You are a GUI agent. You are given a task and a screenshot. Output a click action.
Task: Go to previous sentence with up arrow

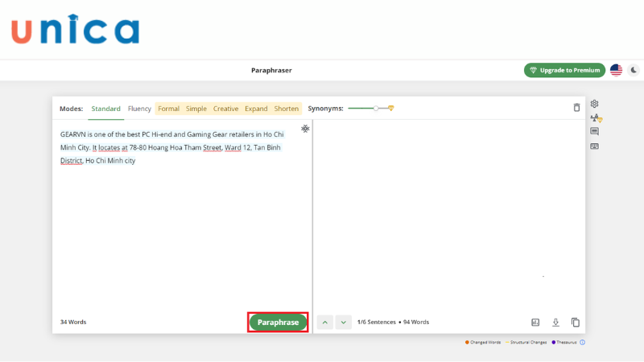click(x=325, y=322)
